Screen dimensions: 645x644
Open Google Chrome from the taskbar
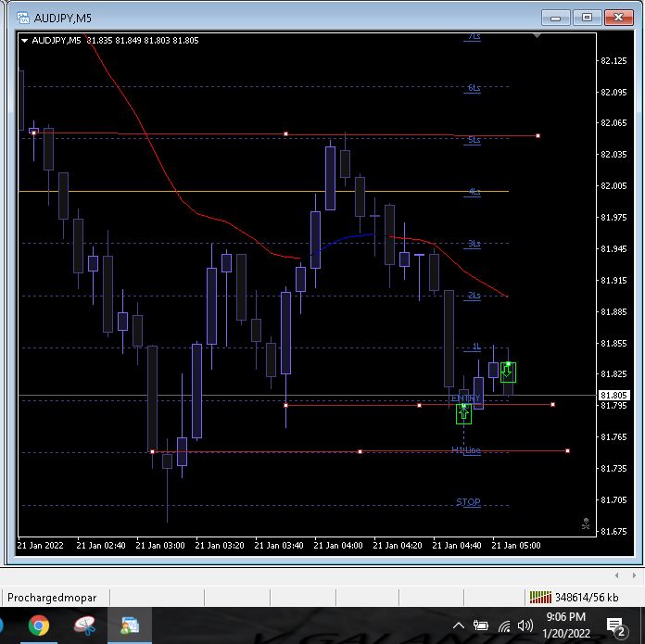(x=39, y=625)
